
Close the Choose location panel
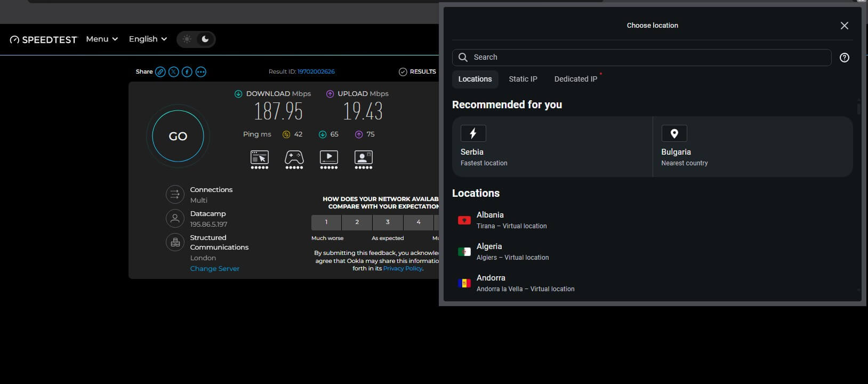click(x=845, y=26)
